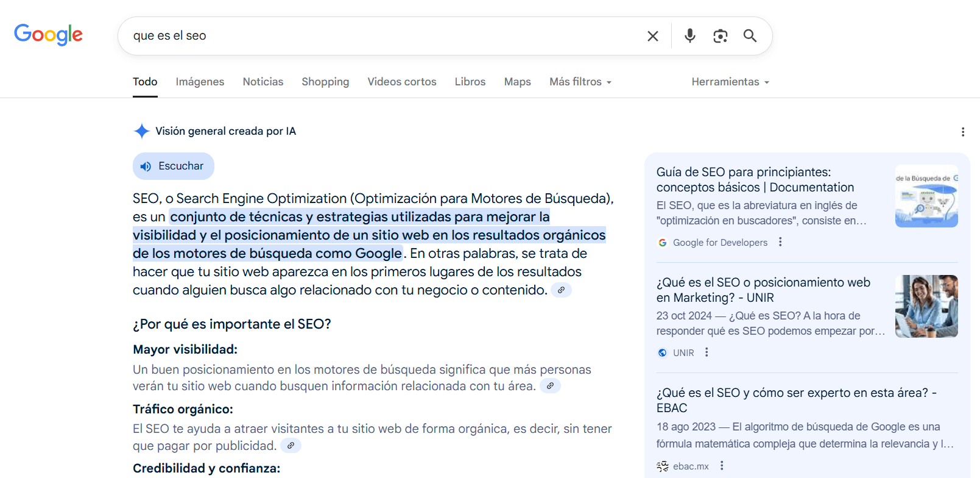The image size is (980, 478).
Task: Open AI overview three-dot options menu
Action: tap(963, 132)
